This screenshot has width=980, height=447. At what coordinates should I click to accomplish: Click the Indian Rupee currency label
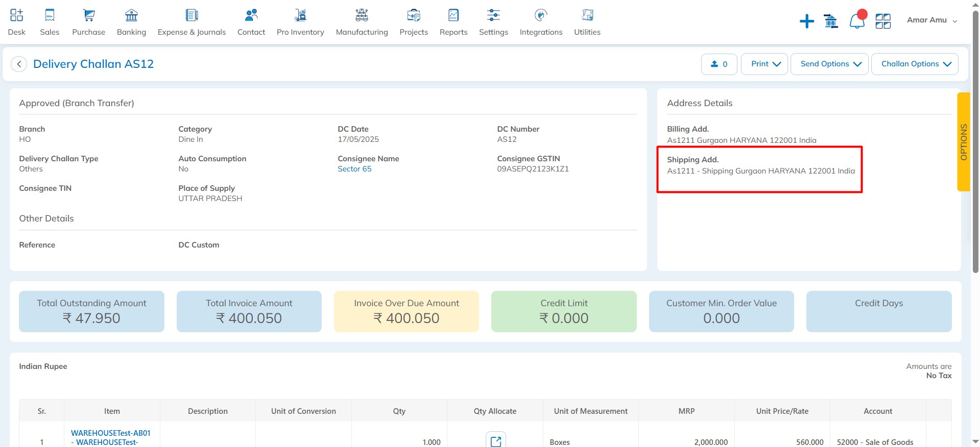coord(43,366)
